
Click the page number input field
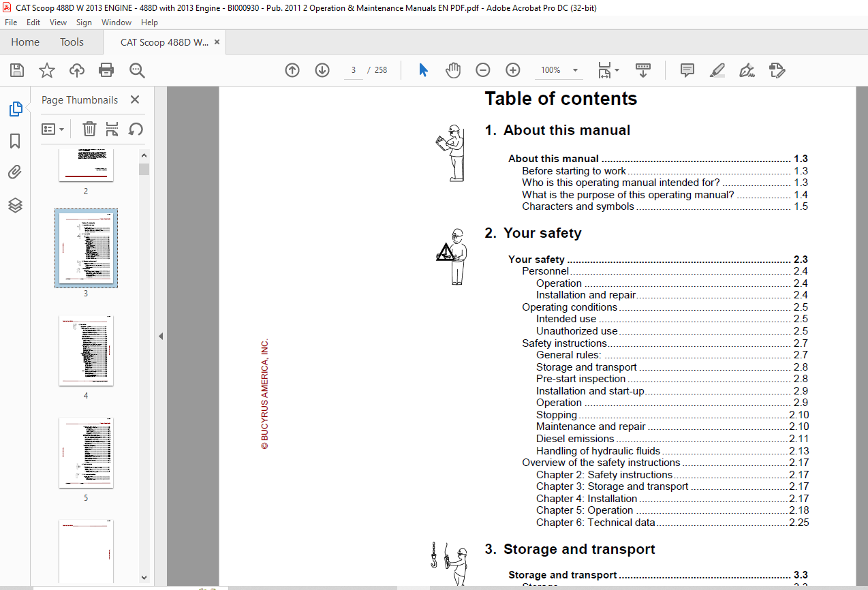tap(354, 69)
